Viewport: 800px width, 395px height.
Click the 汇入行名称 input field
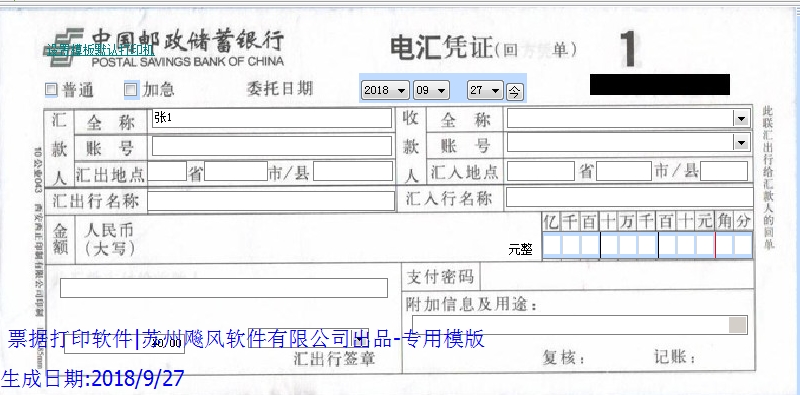pos(630,197)
